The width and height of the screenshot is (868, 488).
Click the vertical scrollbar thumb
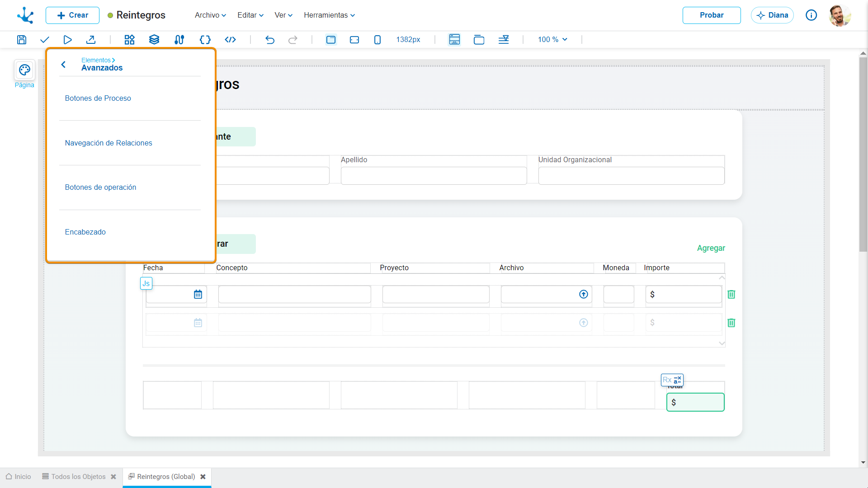tap(863, 154)
